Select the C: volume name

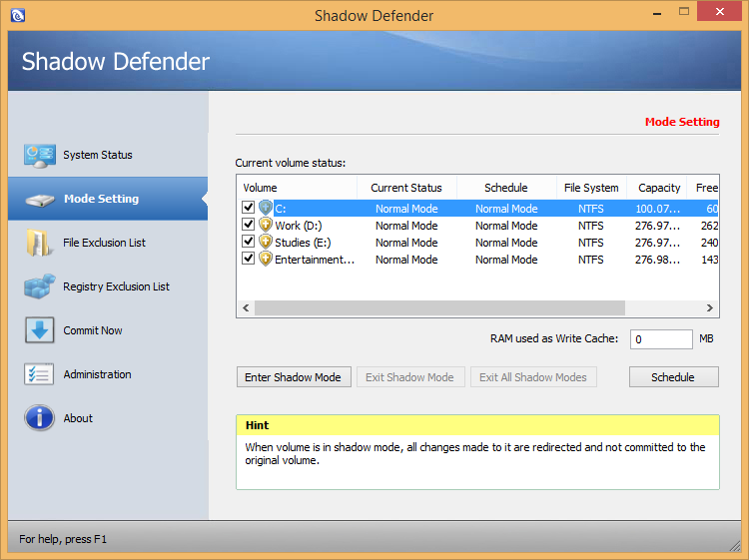coord(281,209)
